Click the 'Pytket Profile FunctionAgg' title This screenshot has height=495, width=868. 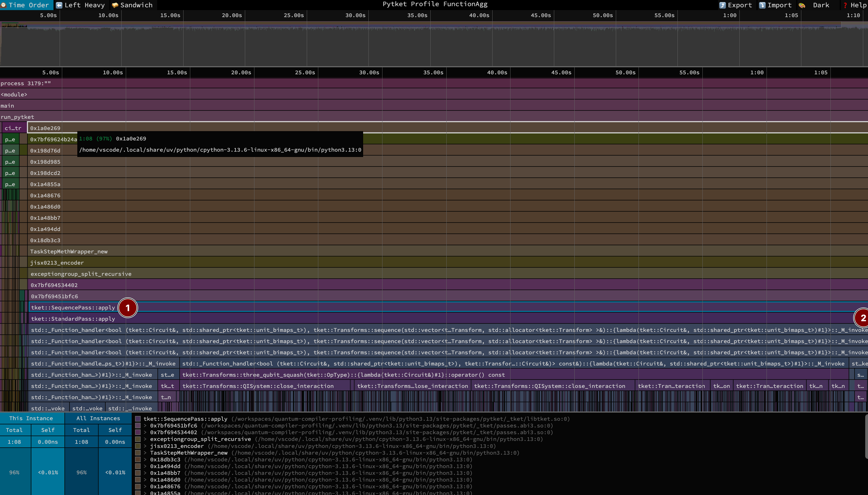point(435,4)
